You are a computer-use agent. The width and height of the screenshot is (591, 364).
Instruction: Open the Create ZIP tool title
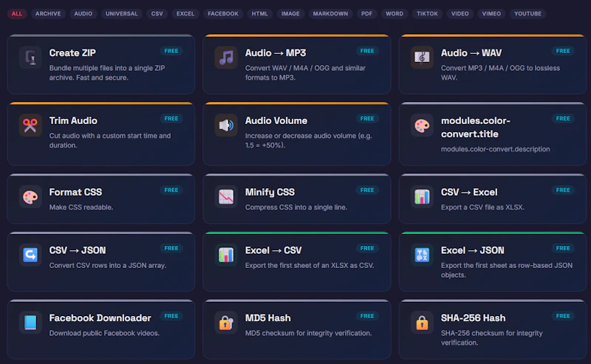coord(72,52)
